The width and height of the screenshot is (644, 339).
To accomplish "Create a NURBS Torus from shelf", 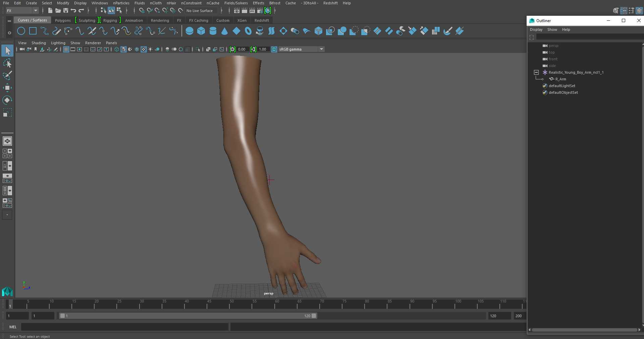I will coord(248,31).
